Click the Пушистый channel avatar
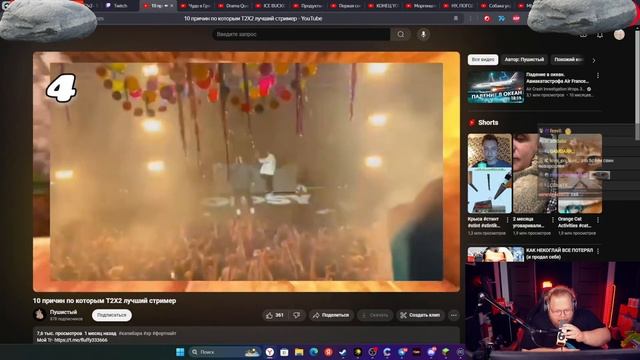640x360 pixels. coord(40,315)
